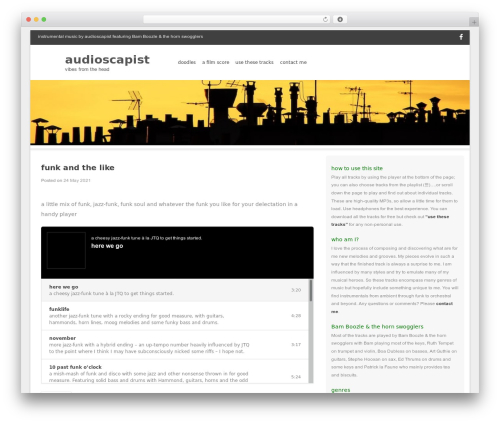Click the 'genres' sidebar heading
The height and width of the screenshot is (423, 500).
point(340,390)
